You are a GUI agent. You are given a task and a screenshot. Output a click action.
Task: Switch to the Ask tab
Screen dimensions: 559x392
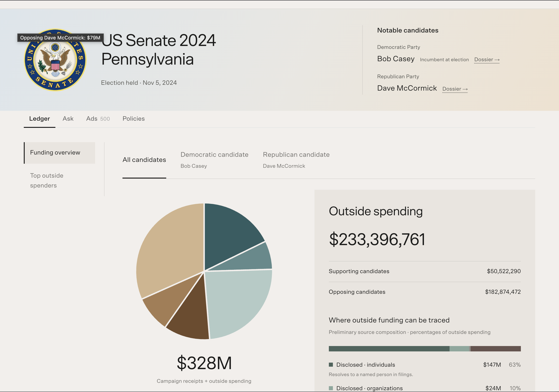pyautogui.click(x=68, y=119)
